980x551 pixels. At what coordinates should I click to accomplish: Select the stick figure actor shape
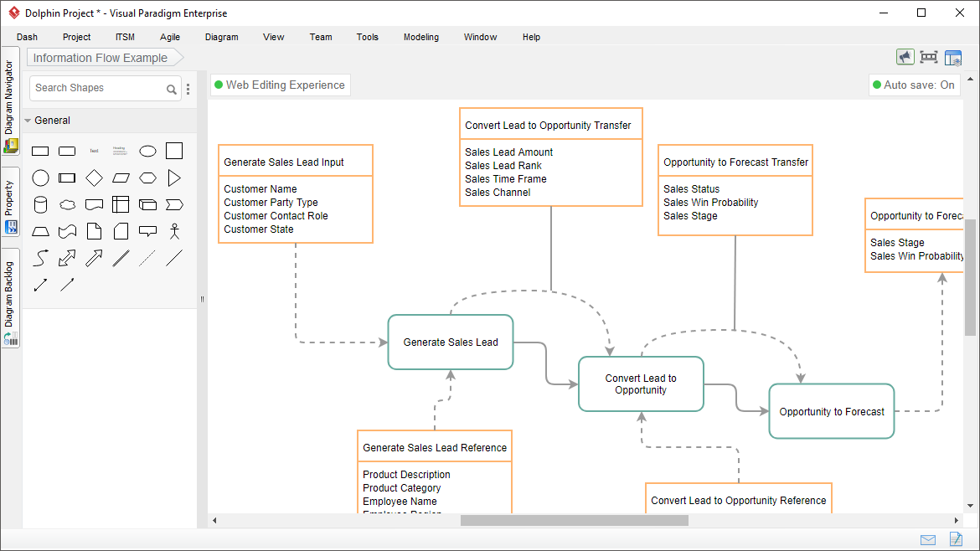click(174, 232)
